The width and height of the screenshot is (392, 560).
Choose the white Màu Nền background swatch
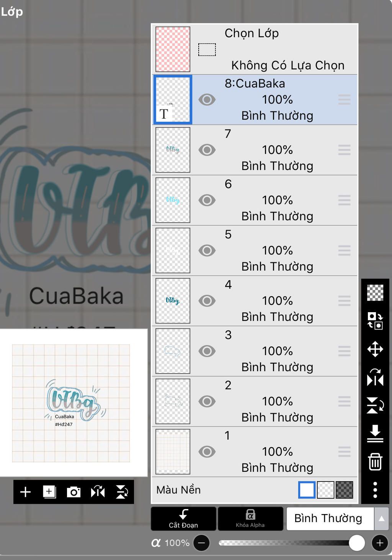[307, 490]
